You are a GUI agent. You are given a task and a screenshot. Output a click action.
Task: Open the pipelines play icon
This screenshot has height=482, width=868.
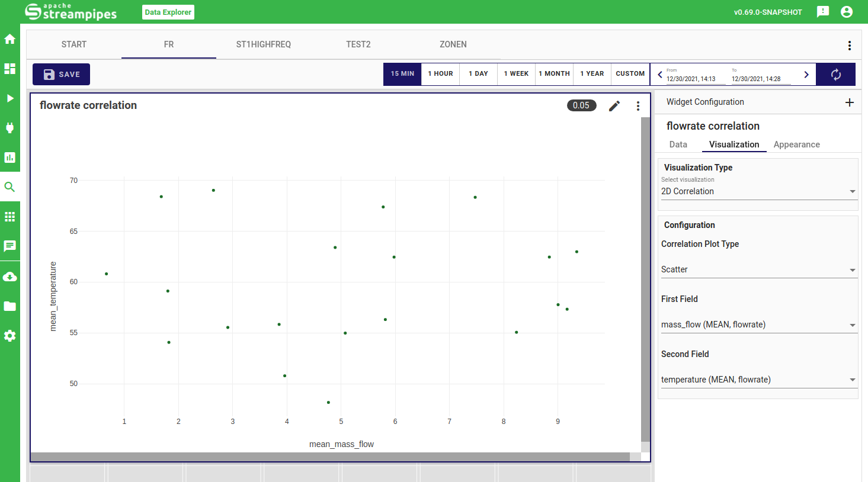(x=9, y=98)
